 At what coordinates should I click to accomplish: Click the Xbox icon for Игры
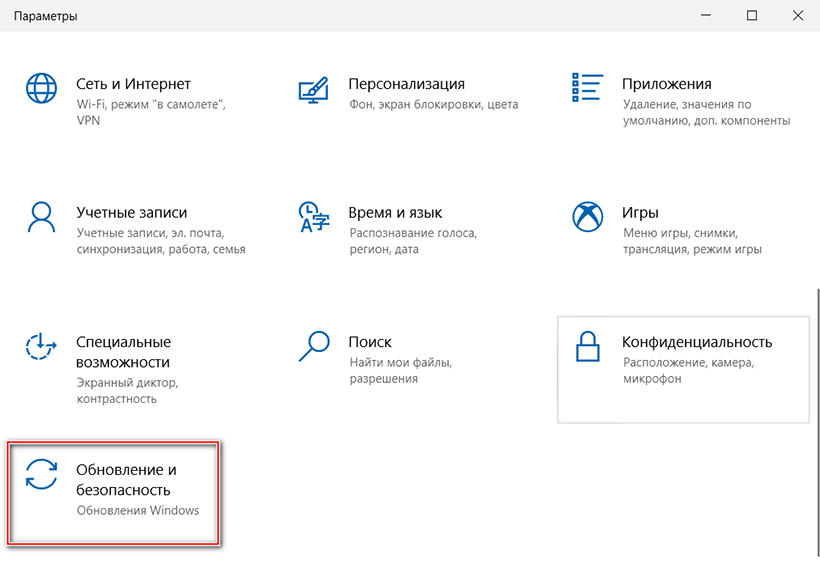[587, 217]
